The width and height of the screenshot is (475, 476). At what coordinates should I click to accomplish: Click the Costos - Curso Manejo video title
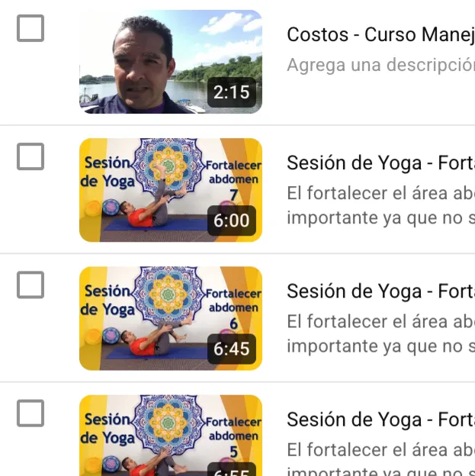tap(381, 34)
